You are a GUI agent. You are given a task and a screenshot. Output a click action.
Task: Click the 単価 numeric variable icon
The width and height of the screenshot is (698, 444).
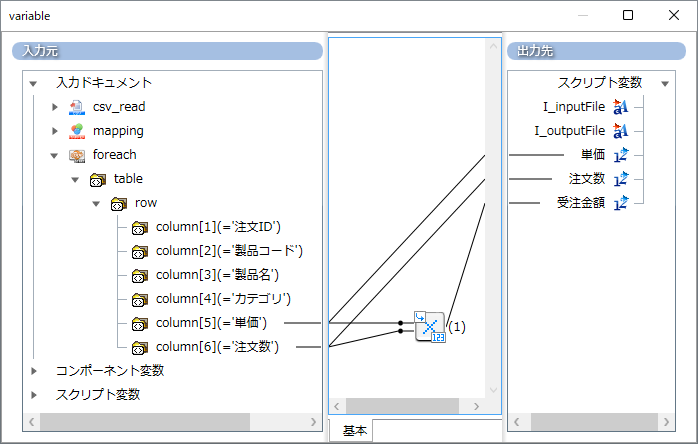coord(621,155)
